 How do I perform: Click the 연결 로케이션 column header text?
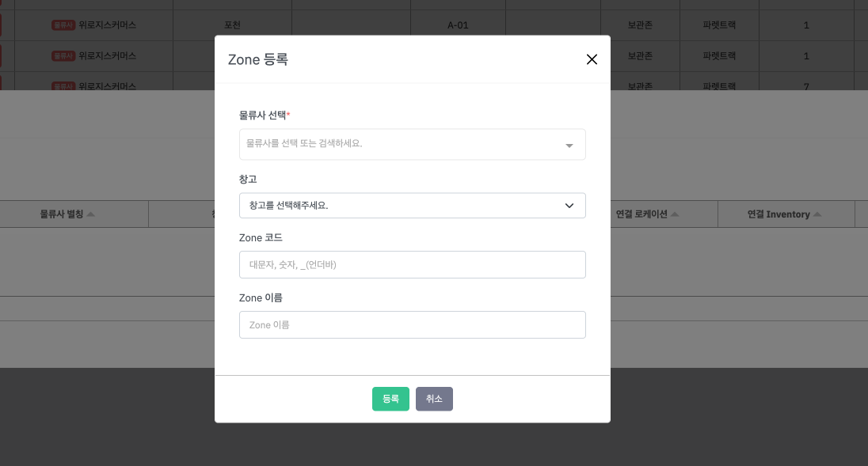[x=641, y=214]
